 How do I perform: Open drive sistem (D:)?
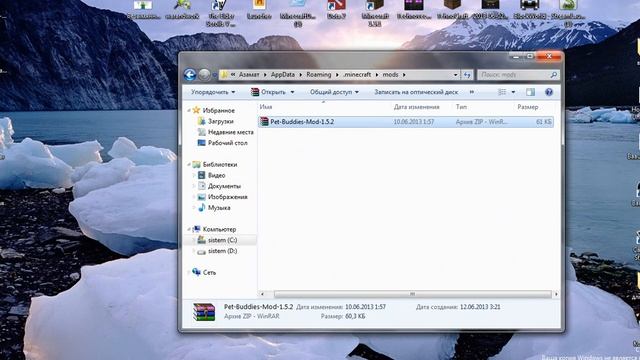pos(222,251)
